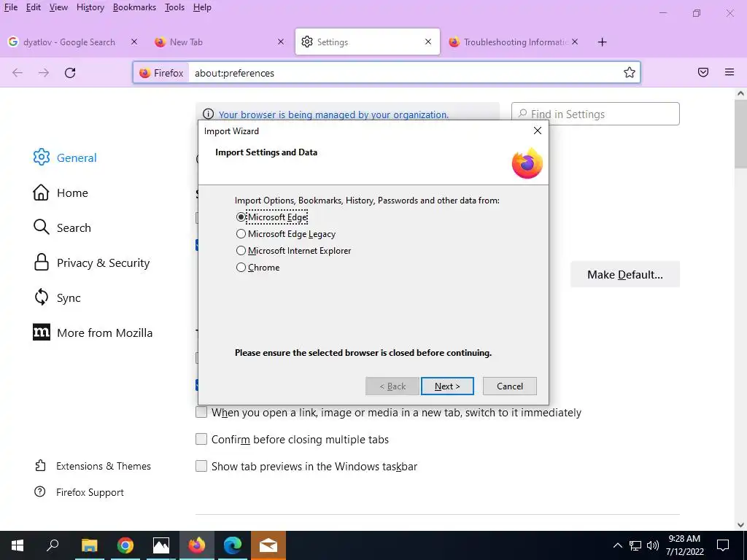Click Next in the Import Wizard

click(x=447, y=386)
